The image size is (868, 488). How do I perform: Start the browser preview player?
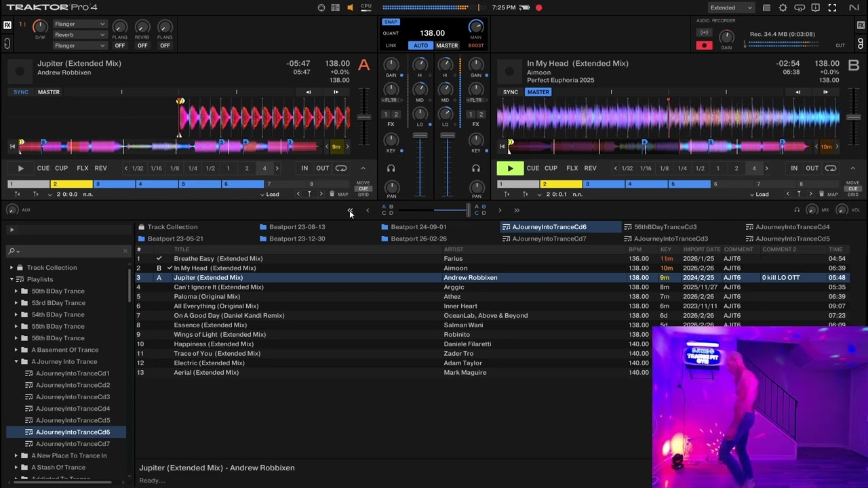[x=12, y=230]
